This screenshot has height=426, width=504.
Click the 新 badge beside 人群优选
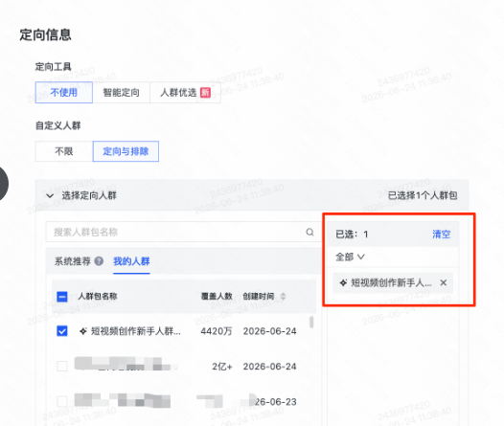pyautogui.click(x=205, y=93)
